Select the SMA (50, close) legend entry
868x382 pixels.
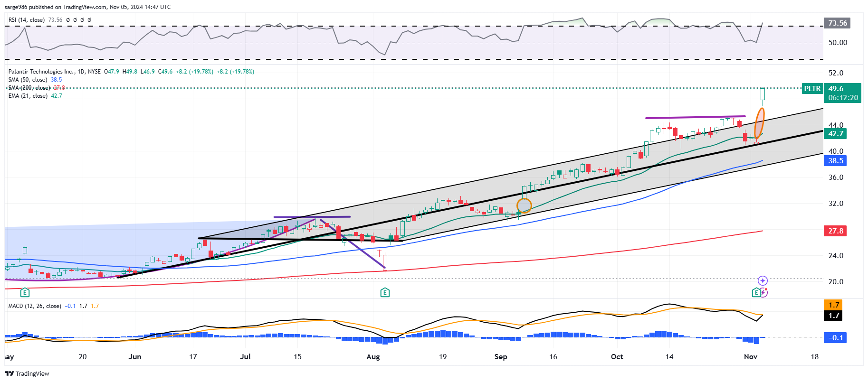[x=28, y=80]
